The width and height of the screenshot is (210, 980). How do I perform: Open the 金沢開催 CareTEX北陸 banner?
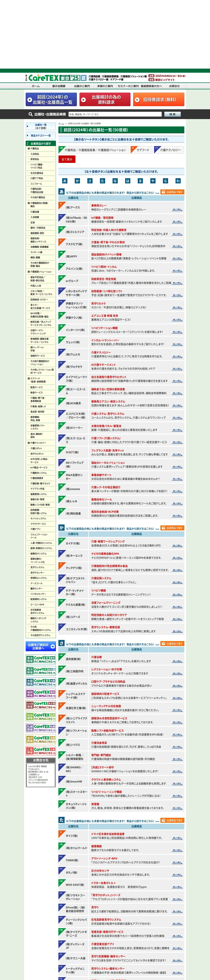pyautogui.click(x=41, y=739)
